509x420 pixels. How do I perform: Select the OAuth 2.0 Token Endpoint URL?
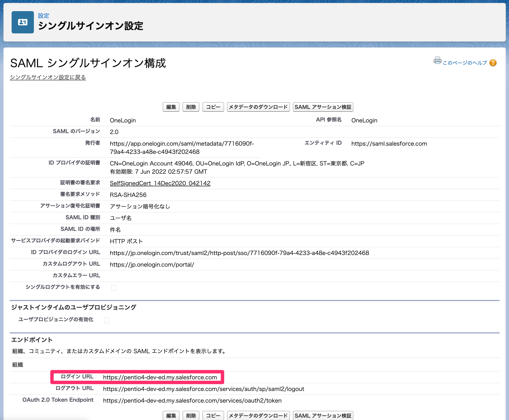pyautogui.click(x=192, y=401)
